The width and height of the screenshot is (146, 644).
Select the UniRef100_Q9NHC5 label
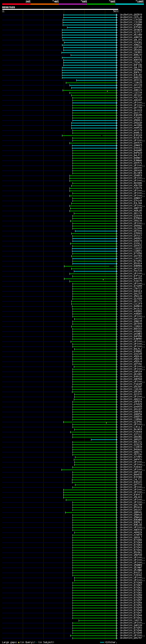tap(131, 146)
